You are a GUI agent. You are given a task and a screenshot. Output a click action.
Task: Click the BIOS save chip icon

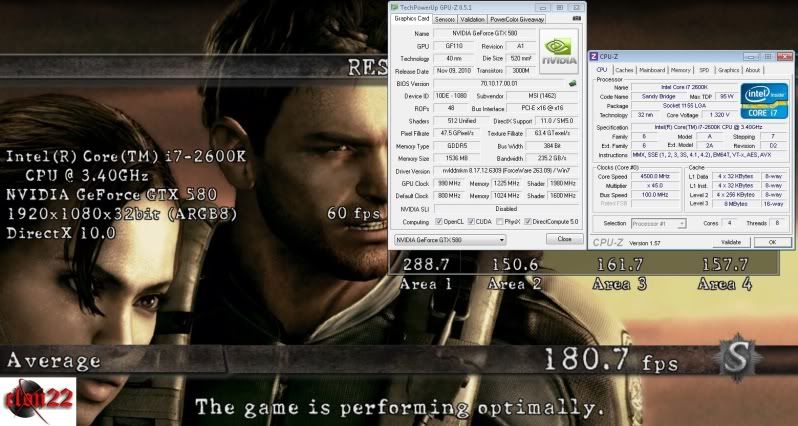click(572, 84)
